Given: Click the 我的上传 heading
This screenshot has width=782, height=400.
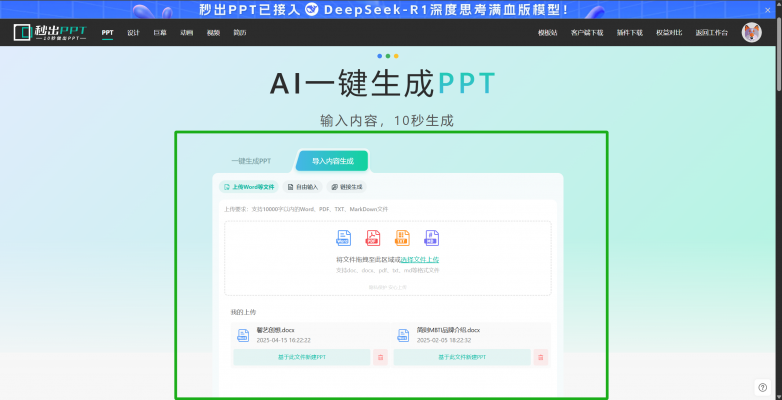Looking at the screenshot, I should click(x=243, y=312).
